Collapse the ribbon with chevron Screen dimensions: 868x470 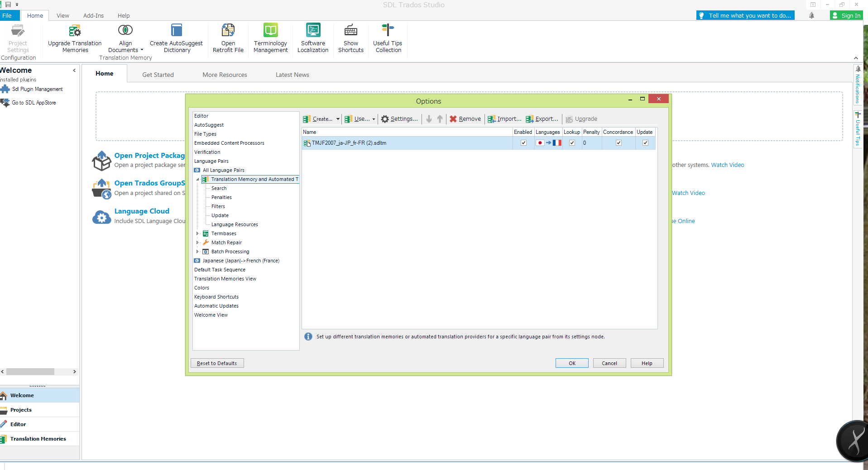(x=856, y=58)
